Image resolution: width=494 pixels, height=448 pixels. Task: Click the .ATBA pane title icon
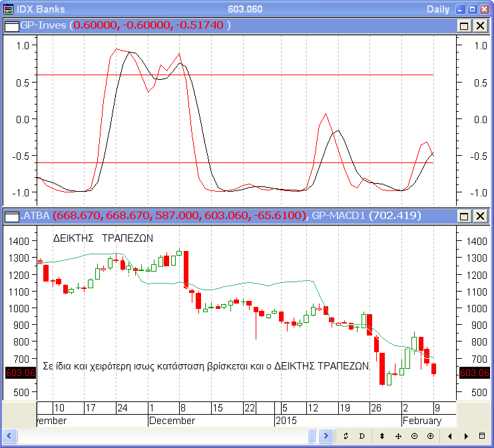12,216
